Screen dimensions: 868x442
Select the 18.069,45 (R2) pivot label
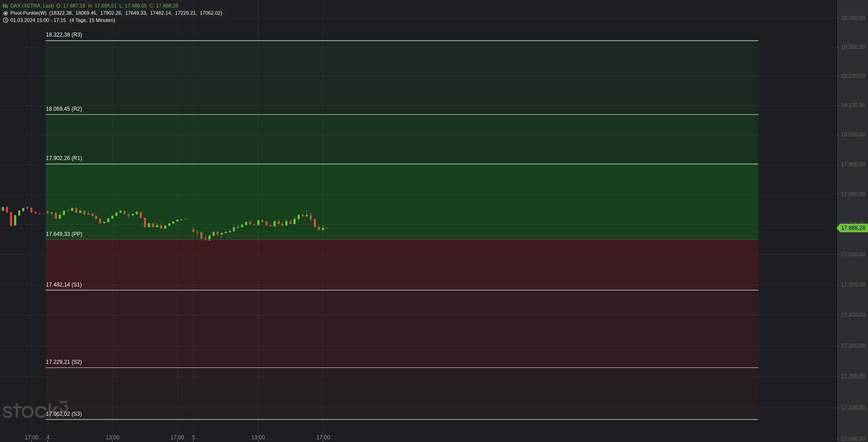coord(64,109)
